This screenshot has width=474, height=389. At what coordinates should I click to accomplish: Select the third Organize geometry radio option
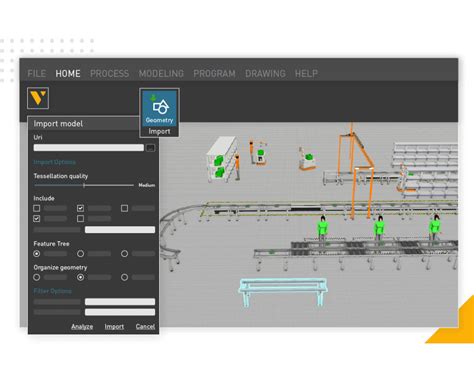124,277
